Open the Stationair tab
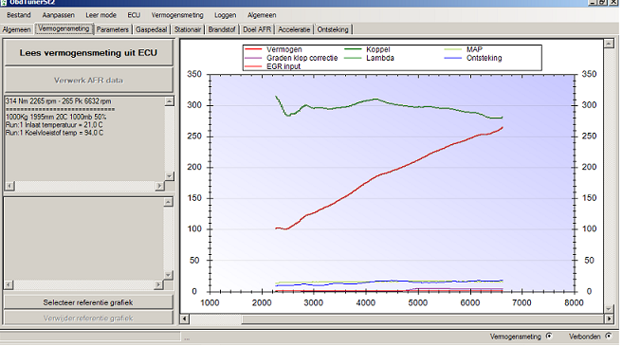The image size is (622, 364). coord(188,29)
